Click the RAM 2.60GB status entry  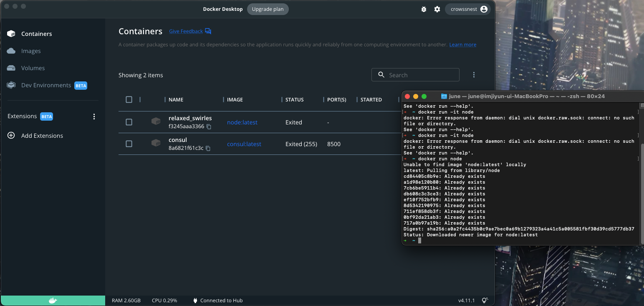tap(126, 301)
